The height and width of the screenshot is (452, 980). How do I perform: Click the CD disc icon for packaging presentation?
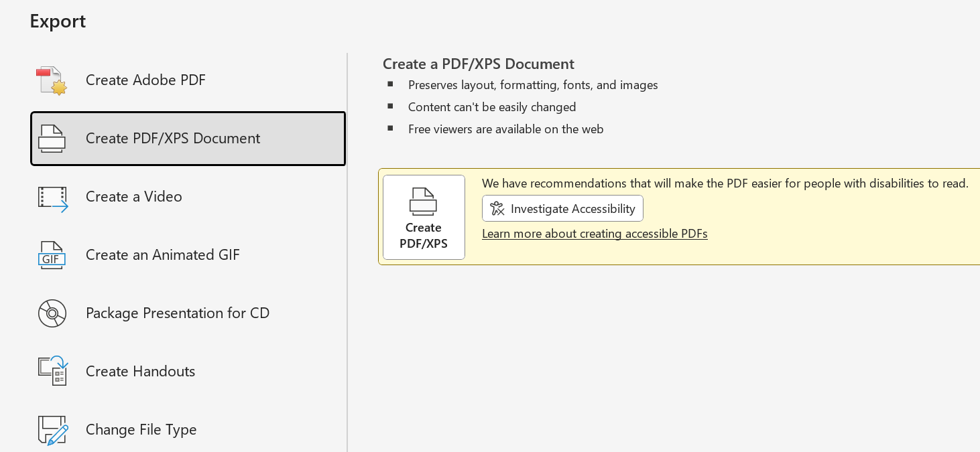[52, 313]
